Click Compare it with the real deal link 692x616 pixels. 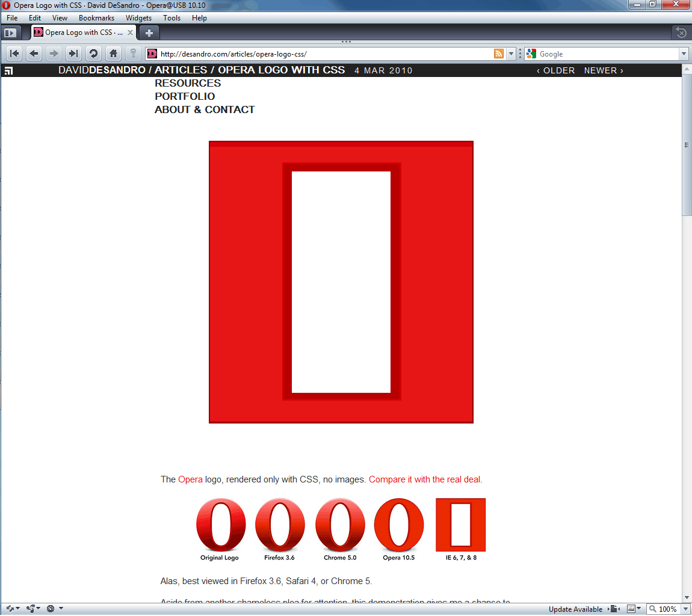[425, 479]
